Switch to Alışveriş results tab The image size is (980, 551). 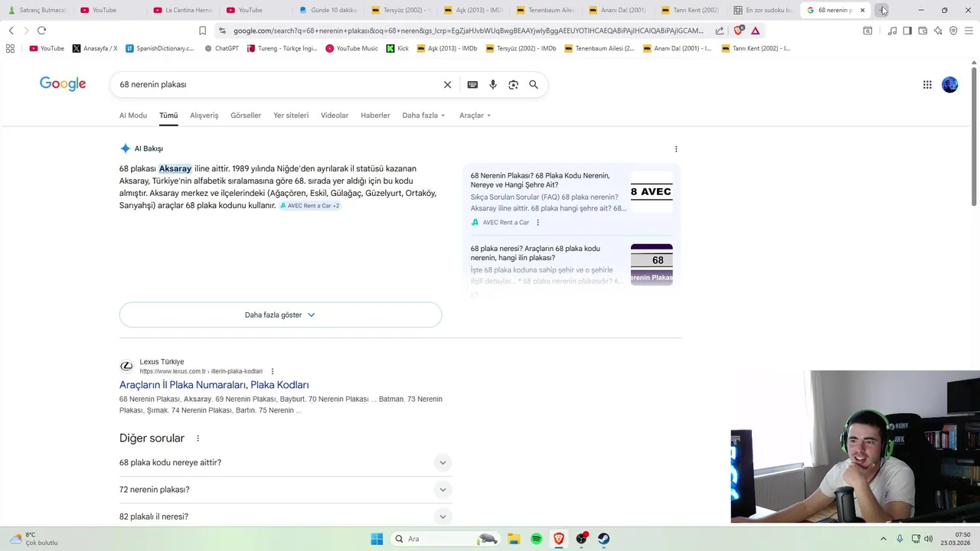204,116
